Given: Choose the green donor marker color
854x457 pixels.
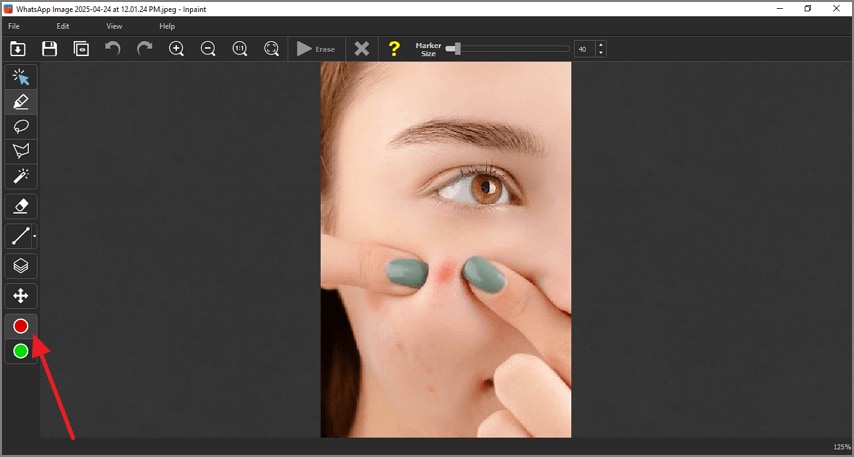Looking at the screenshot, I should pyautogui.click(x=21, y=351).
